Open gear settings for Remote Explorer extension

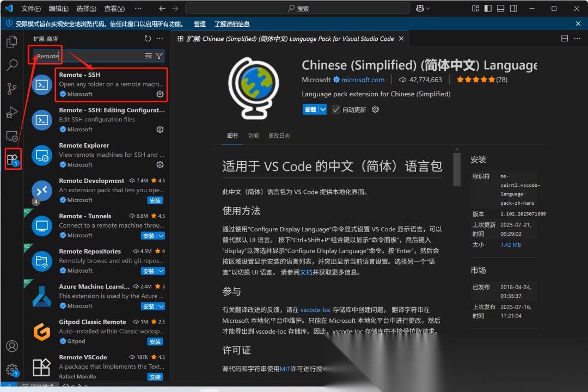pos(160,164)
